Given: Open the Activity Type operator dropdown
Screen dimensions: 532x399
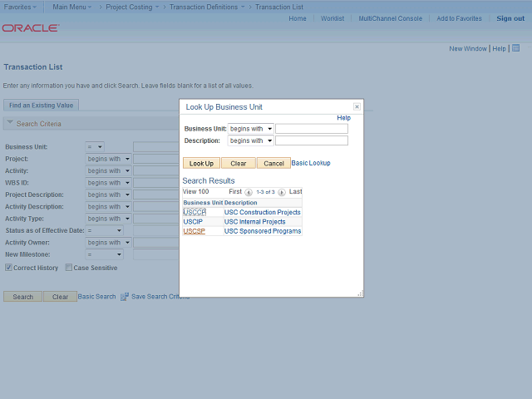Looking at the screenshot, I should click(x=108, y=219).
